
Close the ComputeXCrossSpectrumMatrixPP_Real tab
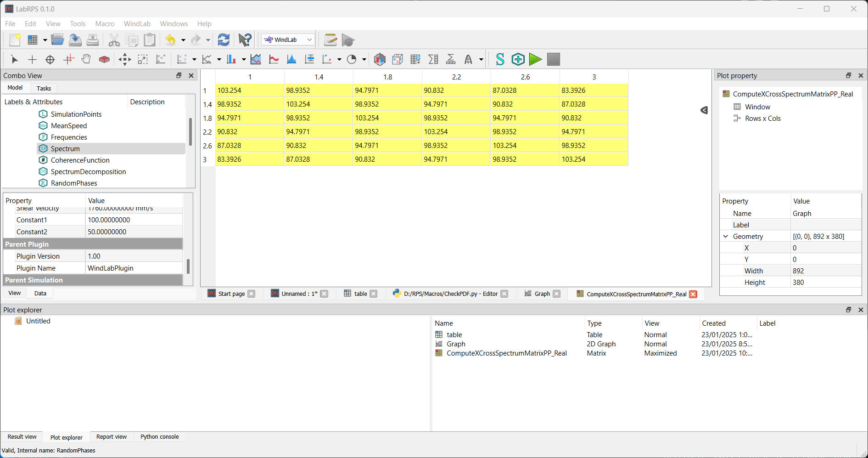click(693, 294)
